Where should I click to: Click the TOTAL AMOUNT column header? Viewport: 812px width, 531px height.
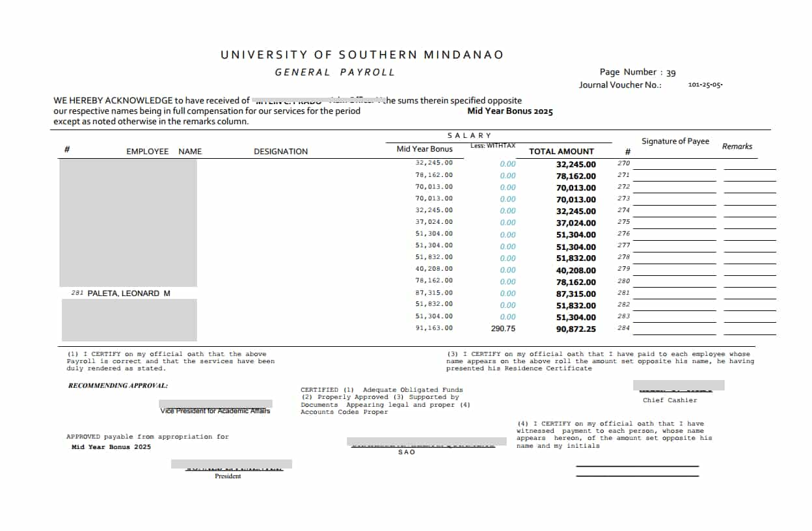[x=562, y=152]
